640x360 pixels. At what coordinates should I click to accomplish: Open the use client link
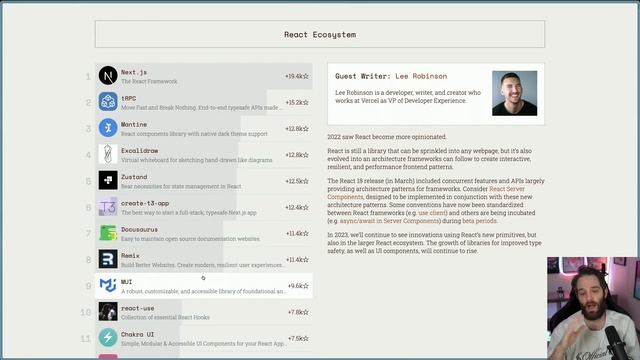pyautogui.click(x=432, y=213)
